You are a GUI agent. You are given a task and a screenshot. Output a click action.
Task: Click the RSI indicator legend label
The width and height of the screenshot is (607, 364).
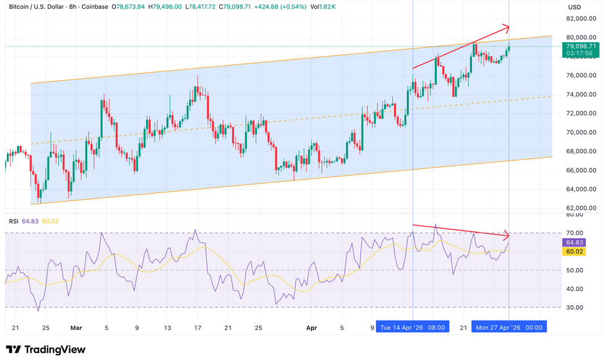[x=13, y=221]
